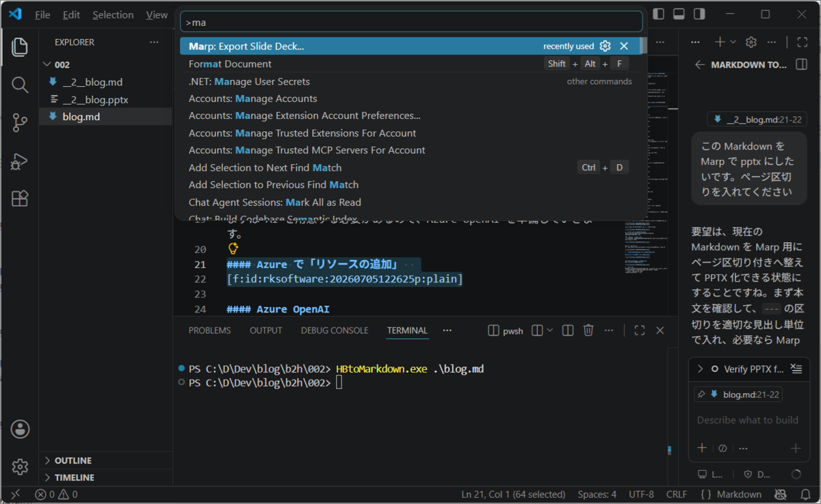Maximize the chat panel
821x504 pixels.
tap(803, 42)
